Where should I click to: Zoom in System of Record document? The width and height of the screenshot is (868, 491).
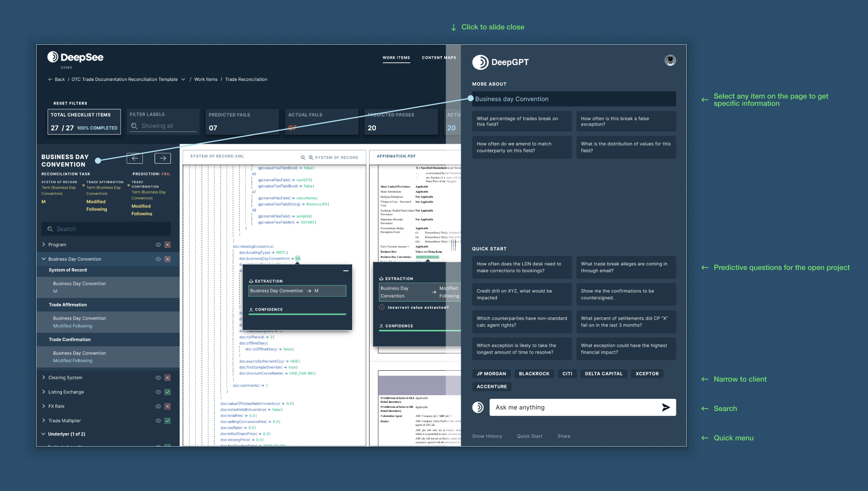311,157
